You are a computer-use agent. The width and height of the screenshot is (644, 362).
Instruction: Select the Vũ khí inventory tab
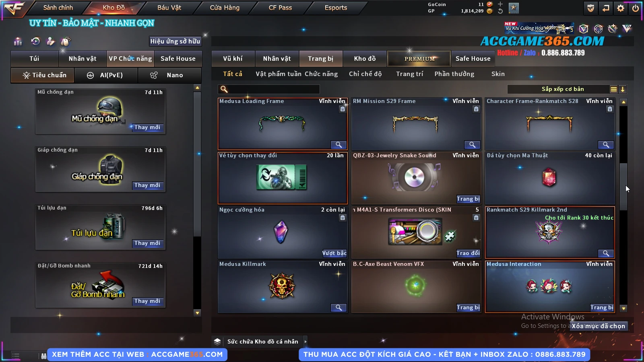point(233,59)
